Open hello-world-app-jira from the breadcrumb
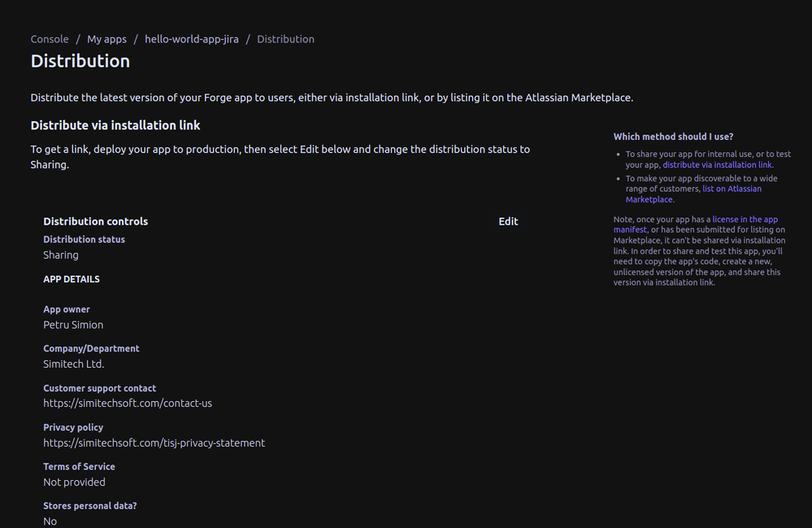Viewport: 812px width, 528px height. pyautogui.click(x=192, y=39)
